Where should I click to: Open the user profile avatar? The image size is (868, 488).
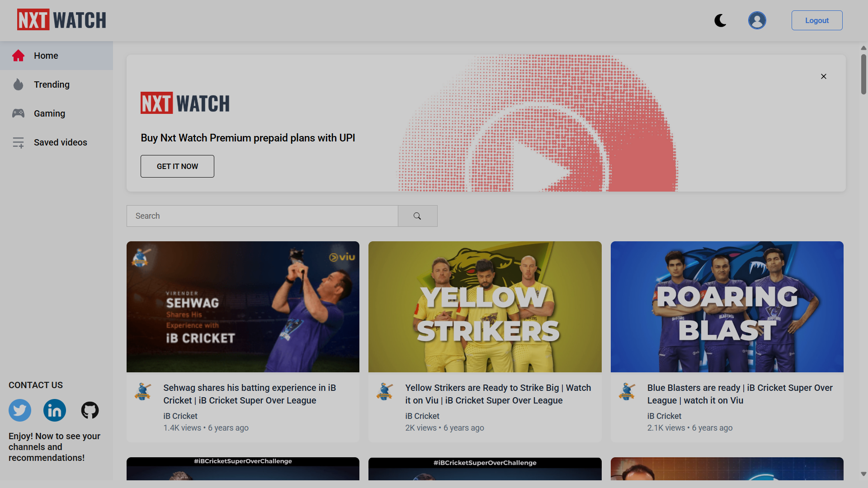coord(757,20)
